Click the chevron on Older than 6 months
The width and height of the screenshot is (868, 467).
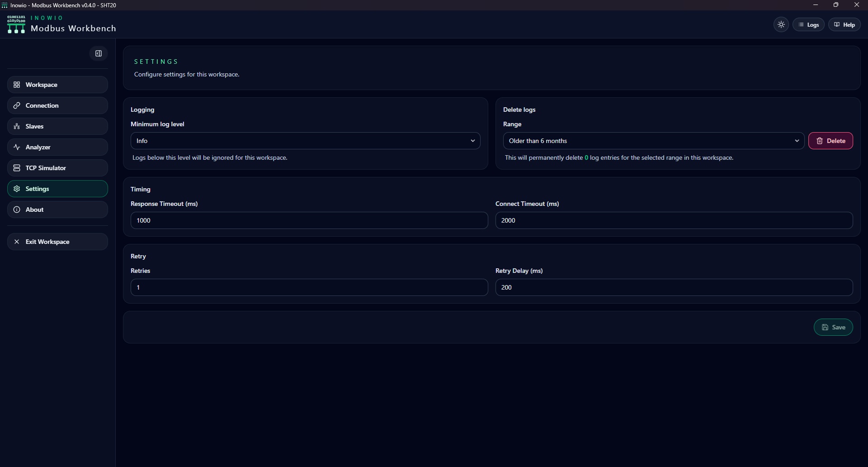797,141
